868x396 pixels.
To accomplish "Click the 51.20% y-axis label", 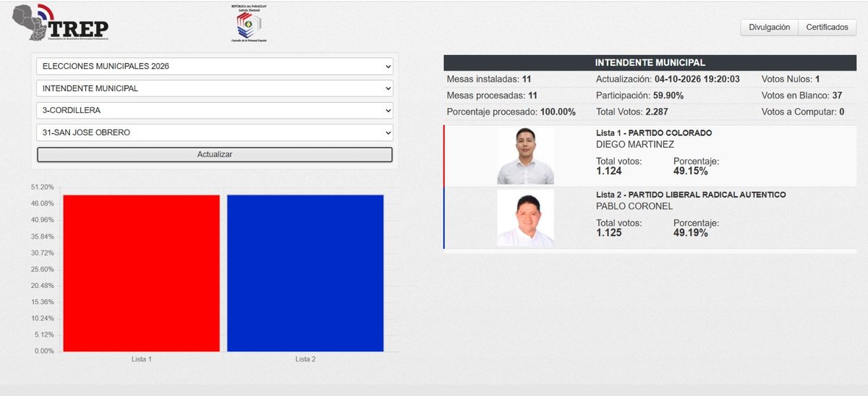I will coord(44,187).
